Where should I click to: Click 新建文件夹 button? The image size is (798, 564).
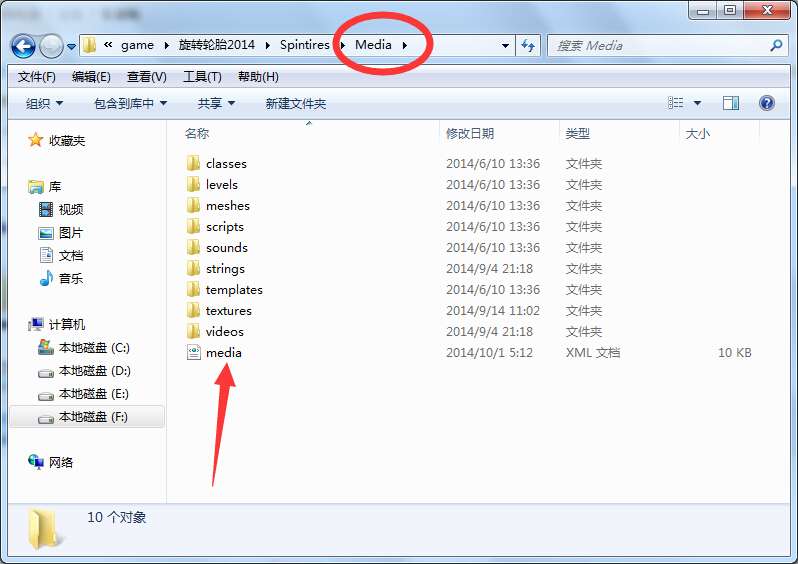[296, 103]
